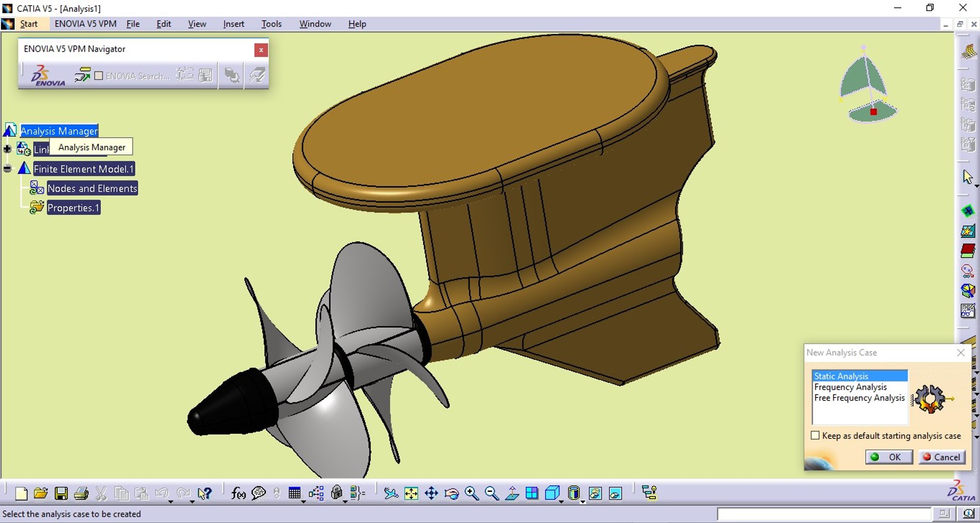Close the New Analysis Case dialog
The image size is (980, 523).
[x=961, y=353]
